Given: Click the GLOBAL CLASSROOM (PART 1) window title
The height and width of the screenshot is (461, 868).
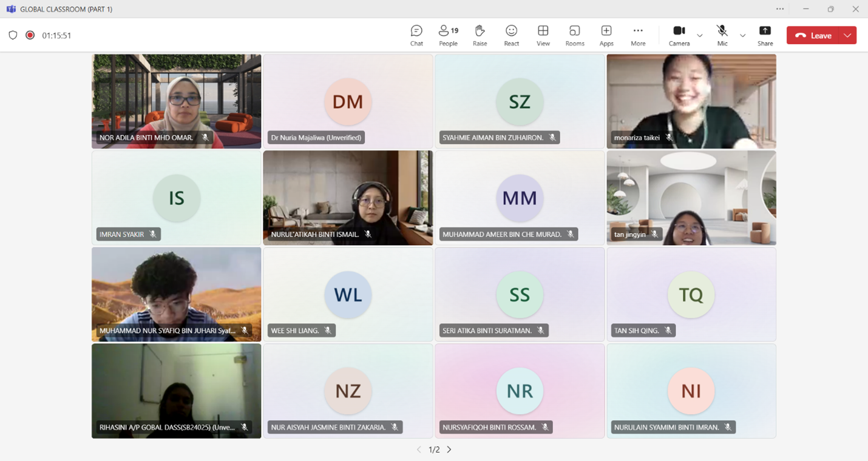Looking at the screenshot, I should [x=66, y=9].
